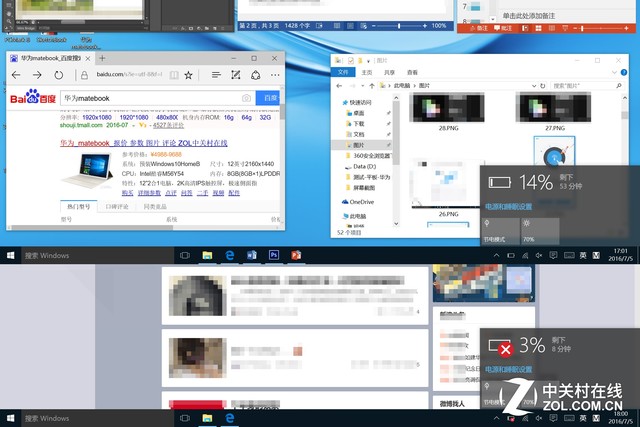640x427 pixels.
Task: Click 电源和睡眠设置 link under 14%
Action: [x=509, y=207]
